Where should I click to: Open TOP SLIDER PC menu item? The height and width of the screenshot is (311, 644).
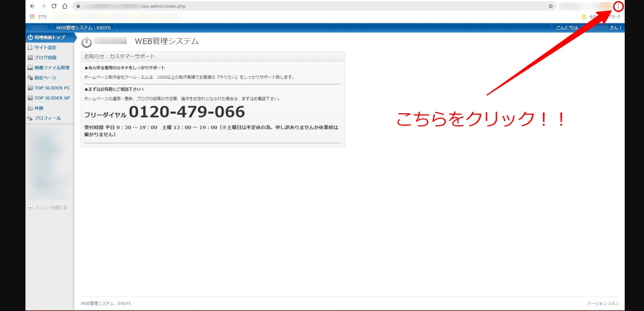pyautogui.click(x=52, y=88)
